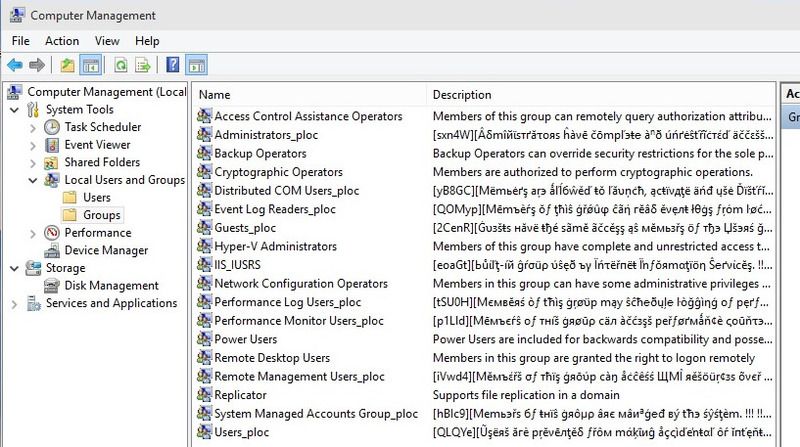
Task: Click the Up One Level folder icon
Action: (67, 66)
